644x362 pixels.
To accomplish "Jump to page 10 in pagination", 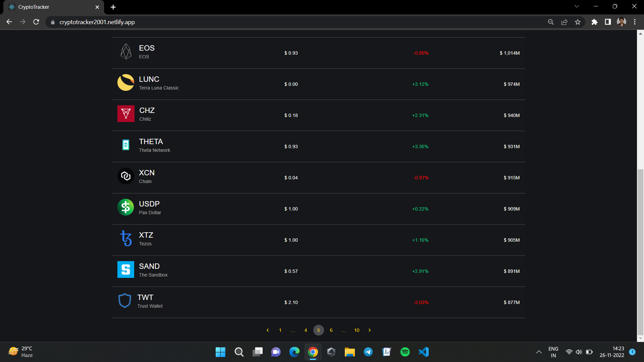I will pyautogui.click(x=357, y=330).
